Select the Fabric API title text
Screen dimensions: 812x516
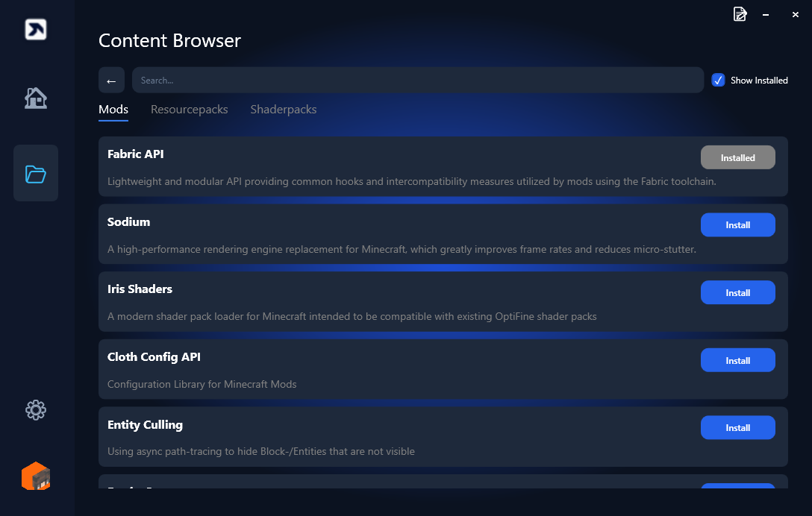(136, 154)
